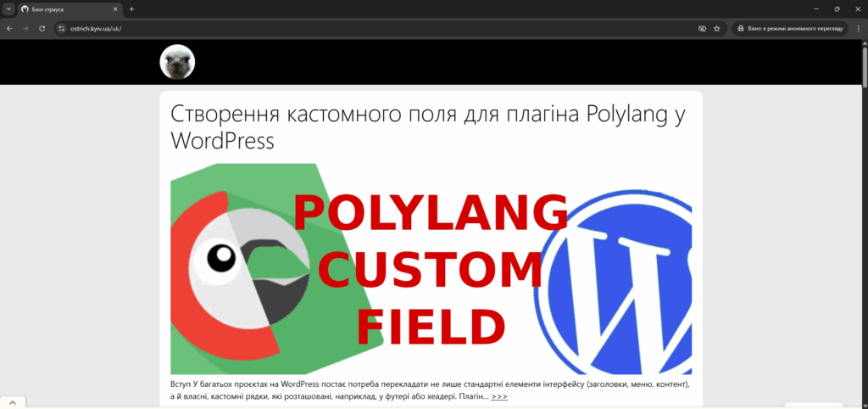The width and height of the screenshot is (868, 409).
Task: Minimize the browser window
Action: point(816,9)
